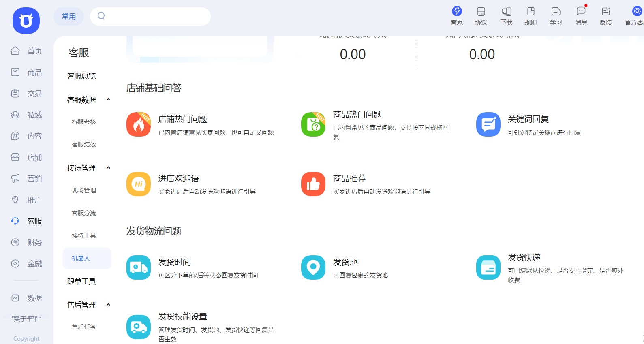Image resolution: width=644 pixels, height=344 pixels.
Task: Open the 官方客服 support icon
Action: click(637, 11)
